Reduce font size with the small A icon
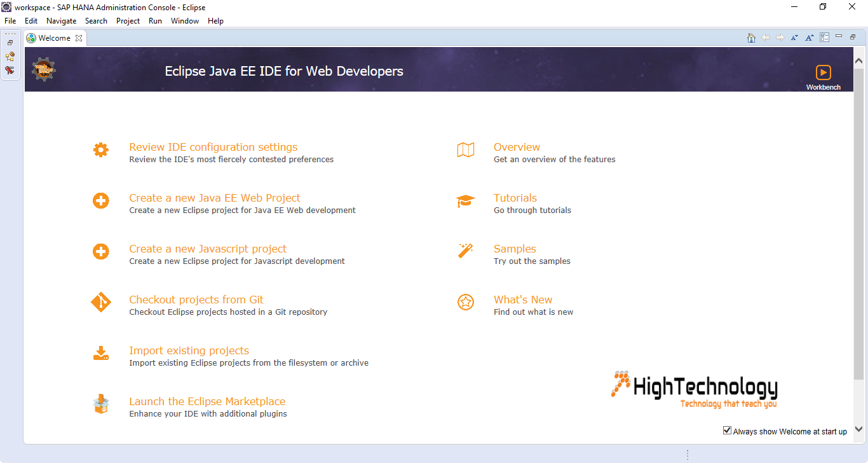 (x=795, y=38)
